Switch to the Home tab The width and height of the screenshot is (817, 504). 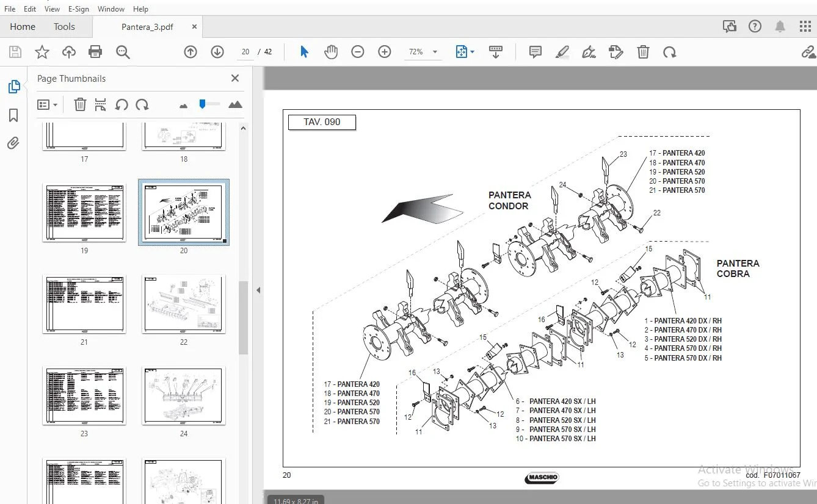[x=23, y=27]
